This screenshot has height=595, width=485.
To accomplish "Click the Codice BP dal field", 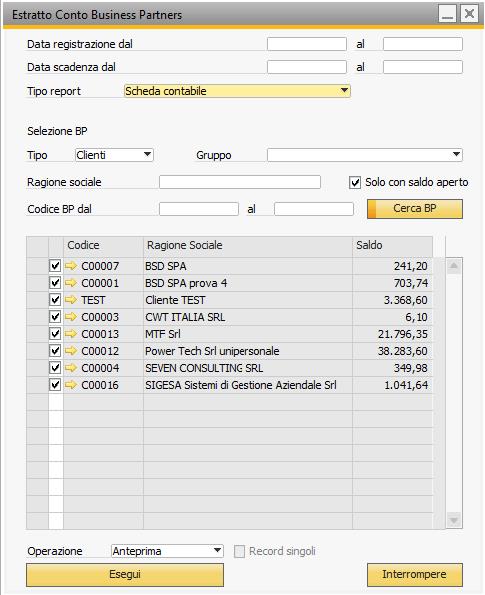I will 199,209.
